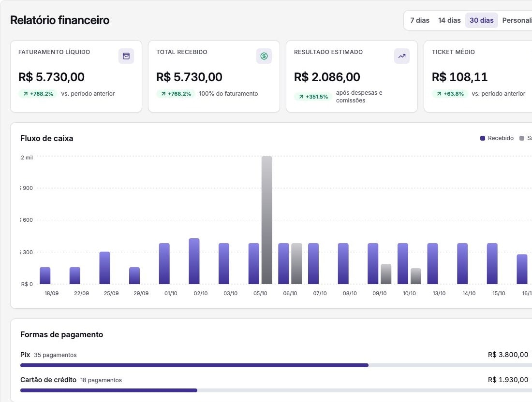
Task: Click the R$ 3.800,00 Pix total
Action: 508,355
